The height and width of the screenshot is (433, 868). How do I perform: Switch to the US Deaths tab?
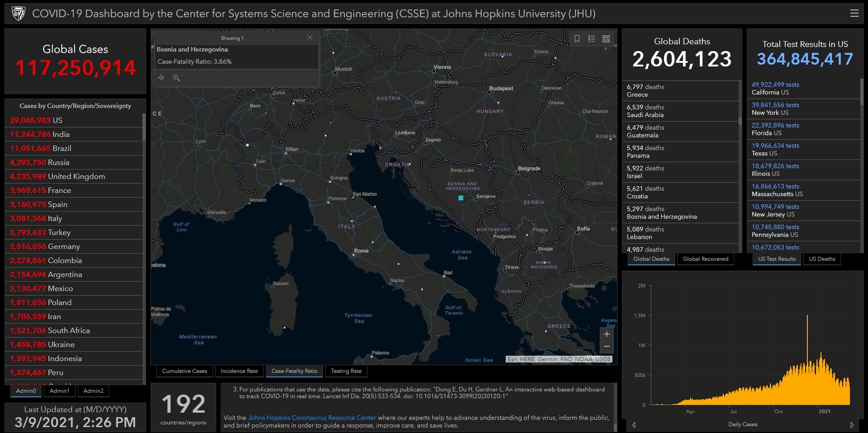click(822, 259)
